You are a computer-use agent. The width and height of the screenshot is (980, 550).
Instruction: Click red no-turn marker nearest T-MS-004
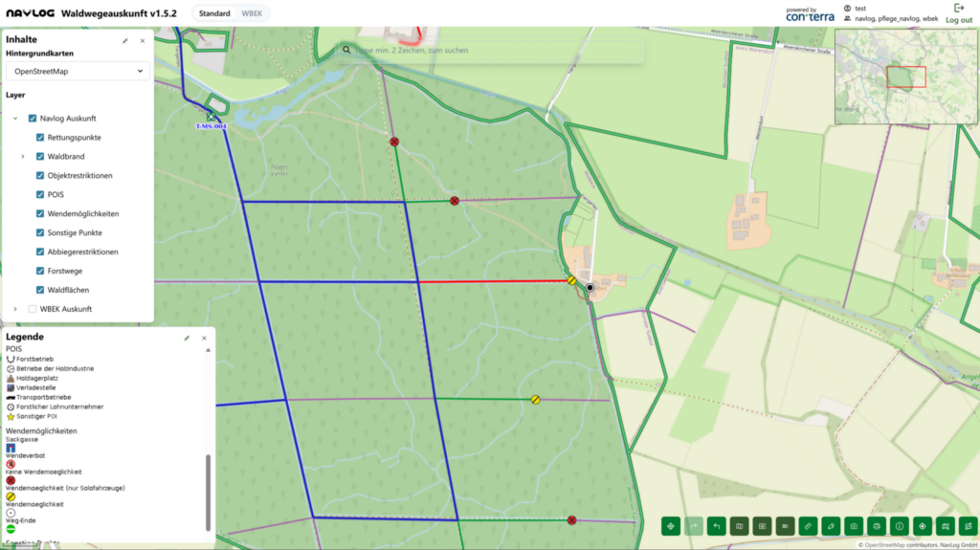[x=394, y=142]
